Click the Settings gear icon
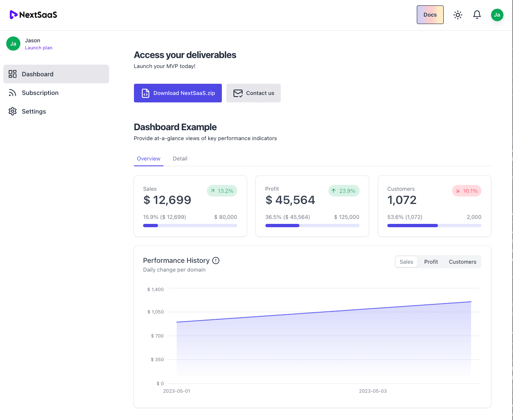This screenshot has height=420, width=513. click(x=12, y=112)
